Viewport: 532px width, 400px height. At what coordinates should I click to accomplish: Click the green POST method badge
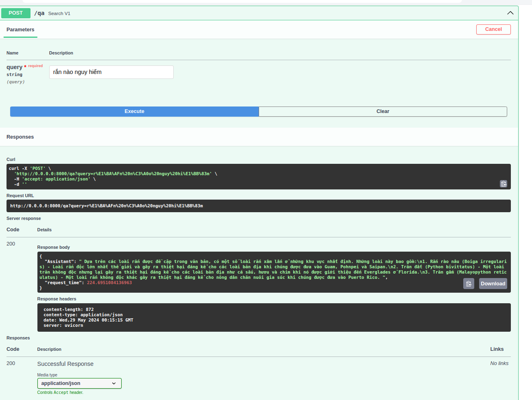16,13
